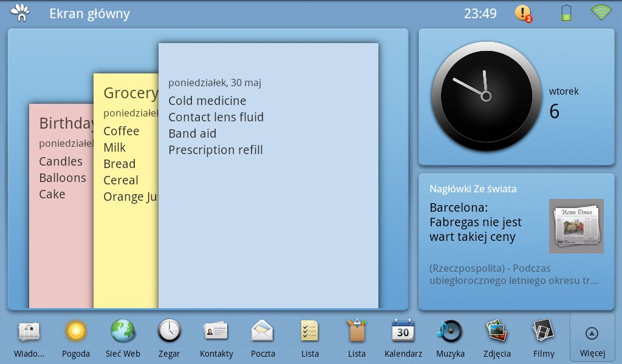Open the pink Birthday note
The width and height of the screenshot is (622, 364).
click(x=61, y=206)
